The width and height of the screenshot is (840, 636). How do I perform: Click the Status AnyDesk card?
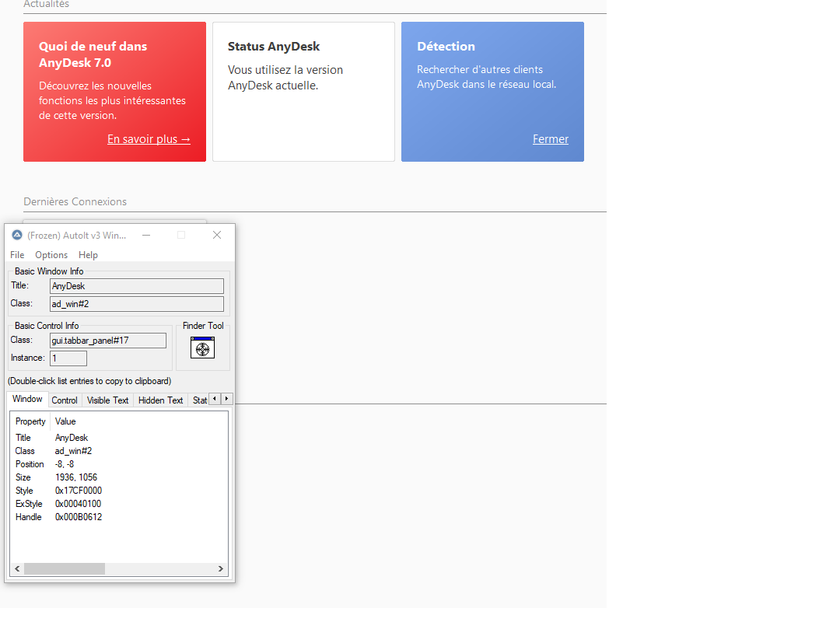304,92
